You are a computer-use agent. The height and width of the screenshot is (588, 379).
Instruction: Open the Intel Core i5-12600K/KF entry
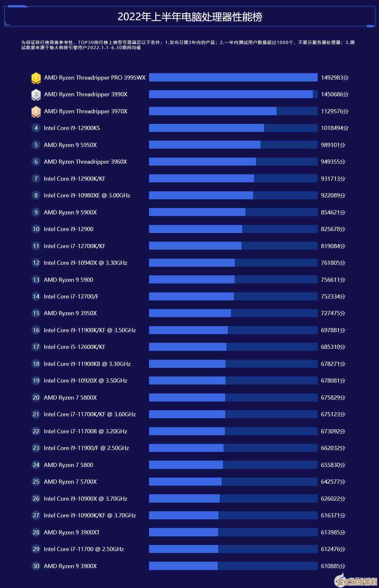click(x=75, y=347)
